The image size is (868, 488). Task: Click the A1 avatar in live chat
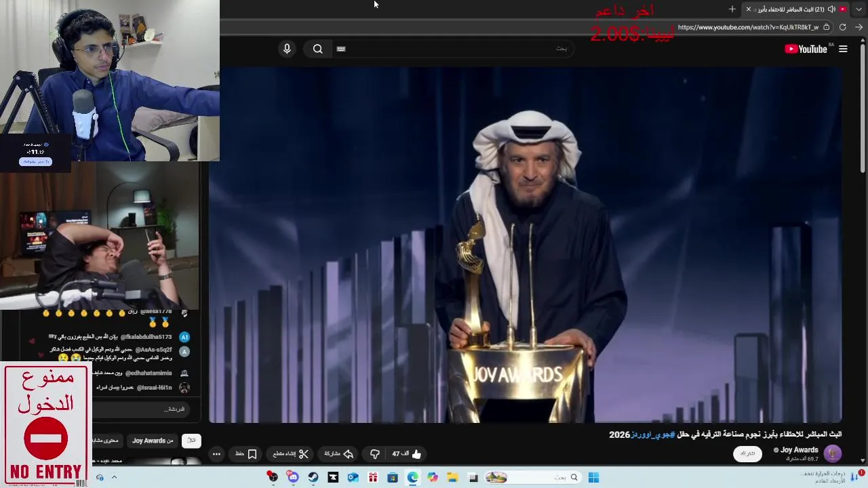pyautogui.click(x=184, y=337)
